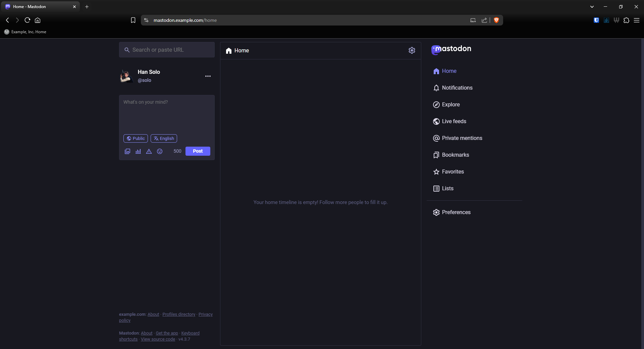Image resolution: width=644 pixels, height=349 pixels.
Task: Click the add image attachment icon
Action: pos(127,151)
